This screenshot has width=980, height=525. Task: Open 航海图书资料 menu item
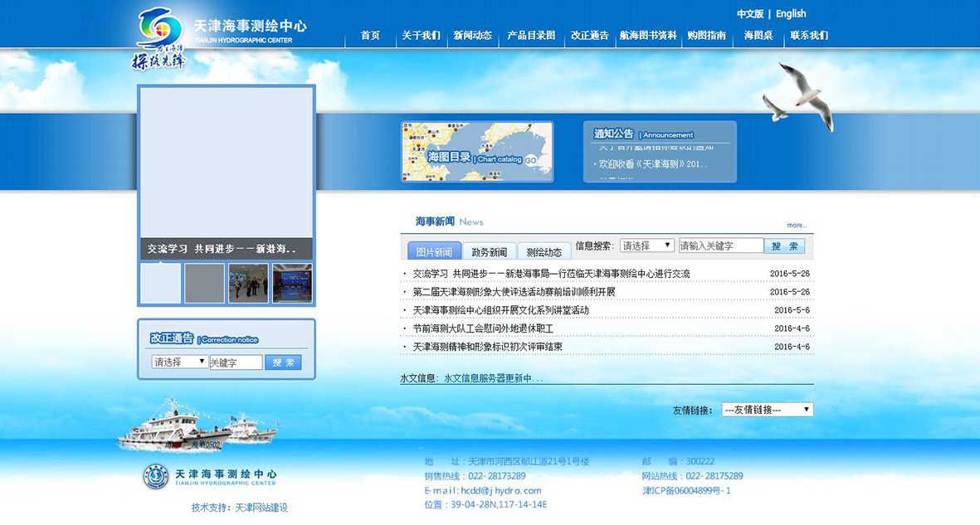pyautogui.click(x=648, y=36)
